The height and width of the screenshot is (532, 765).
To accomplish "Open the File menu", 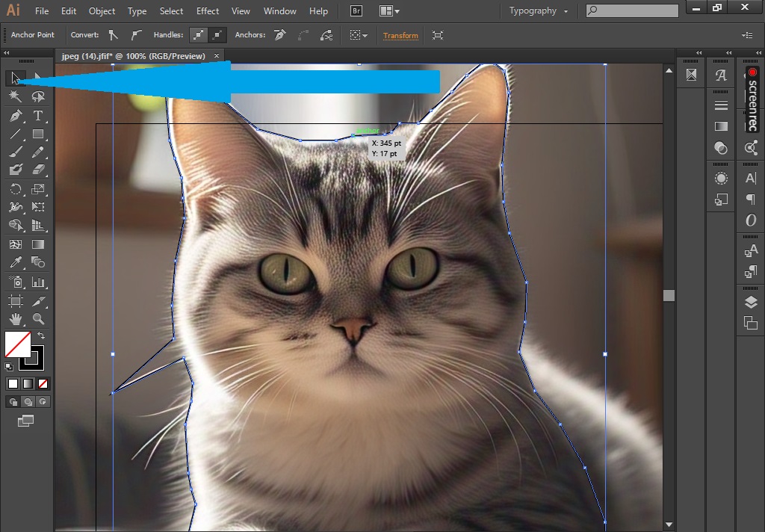I will [x=42, y=10].
